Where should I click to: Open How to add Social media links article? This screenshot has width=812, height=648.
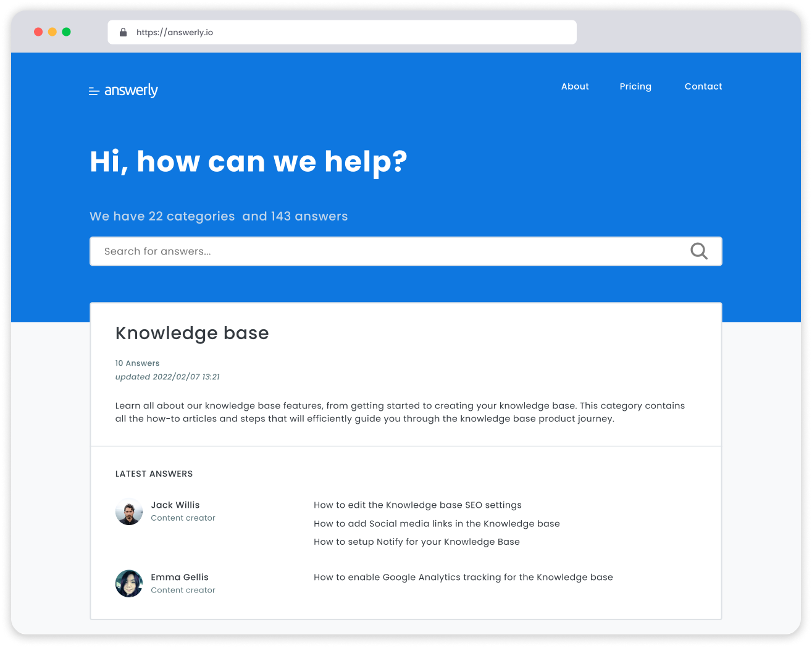click(437, 523)
